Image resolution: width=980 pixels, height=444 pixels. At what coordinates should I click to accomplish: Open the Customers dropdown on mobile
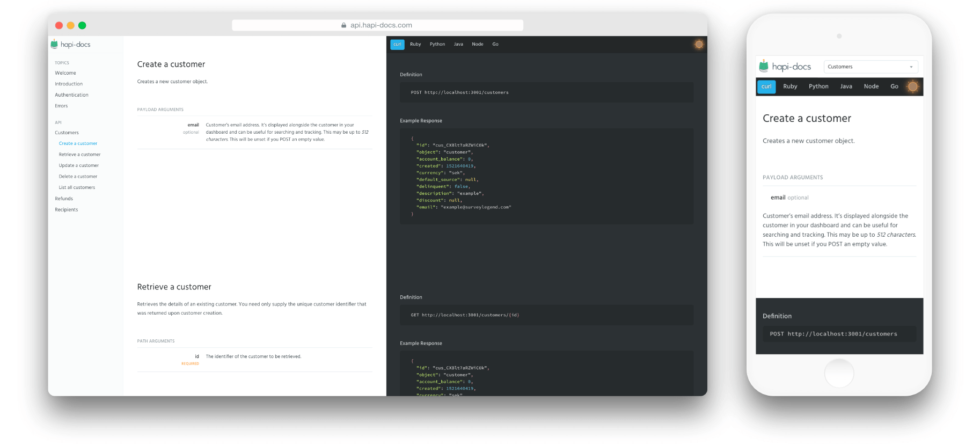(x=871, y=67)
